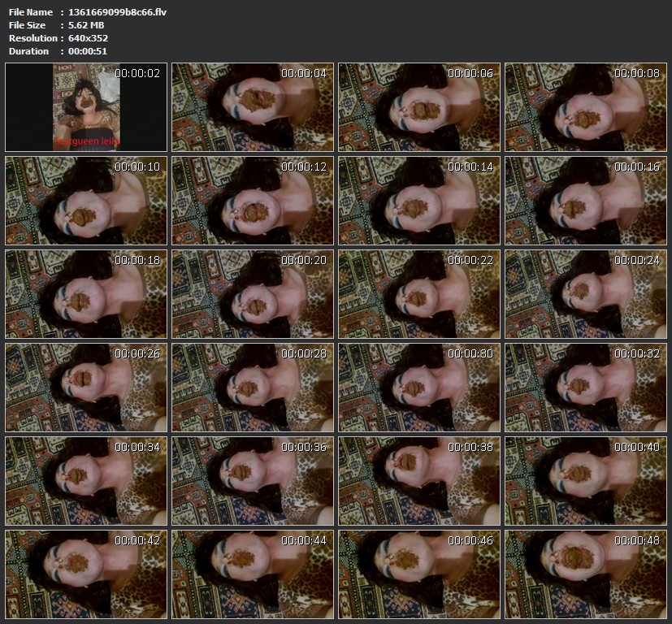The image size is (672, 624).
Task: Open the 00:00:18 frame
Action: 86,294
